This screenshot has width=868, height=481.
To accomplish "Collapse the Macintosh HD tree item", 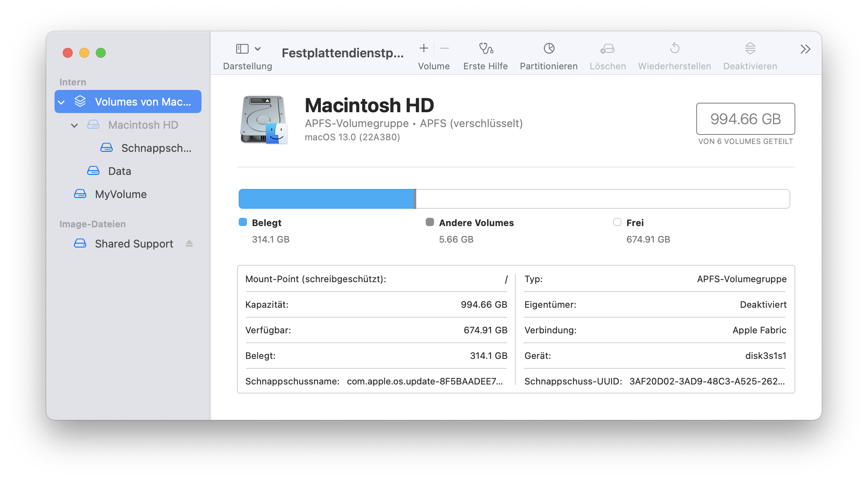I will coord(74,125).
